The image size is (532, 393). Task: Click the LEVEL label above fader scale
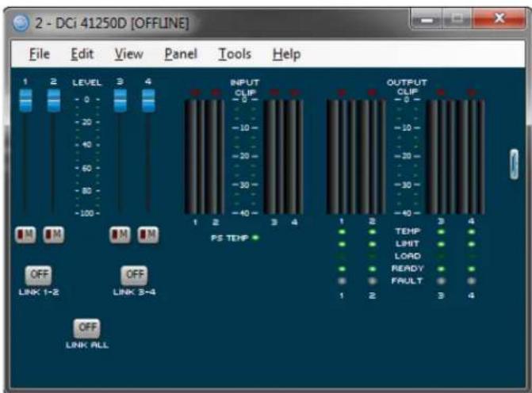pos(87,82)
